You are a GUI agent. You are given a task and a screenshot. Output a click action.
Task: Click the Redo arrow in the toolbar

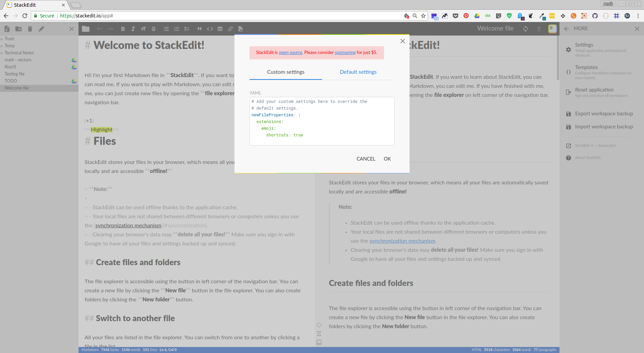(x=110, y=29)
